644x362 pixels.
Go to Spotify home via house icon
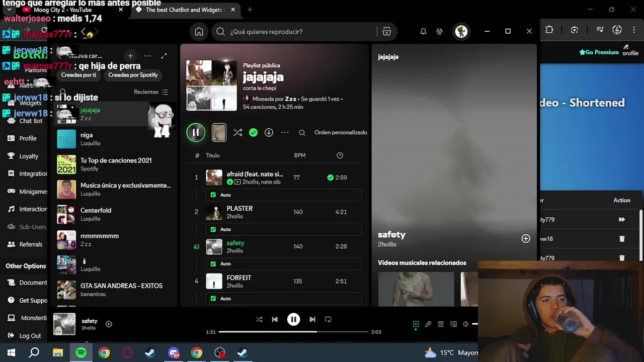(199, 32)
